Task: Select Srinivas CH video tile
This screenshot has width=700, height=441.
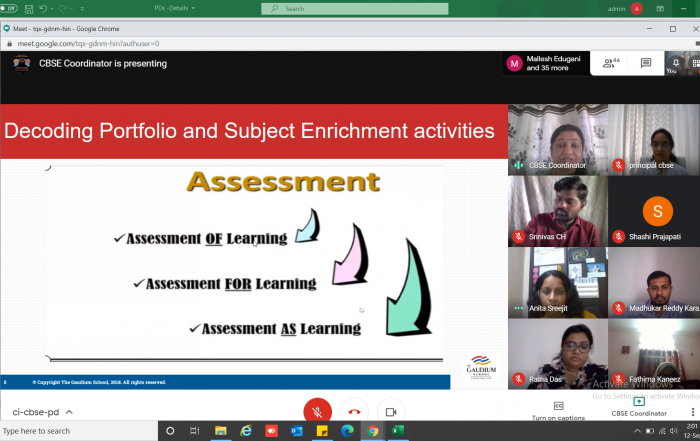Action: [x=558, y=211]
